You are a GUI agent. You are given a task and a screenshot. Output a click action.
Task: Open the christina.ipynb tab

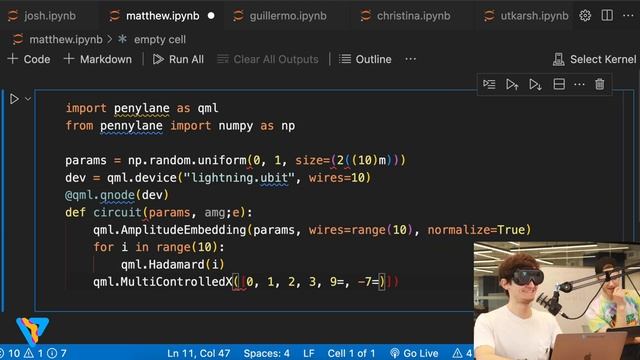405,16
